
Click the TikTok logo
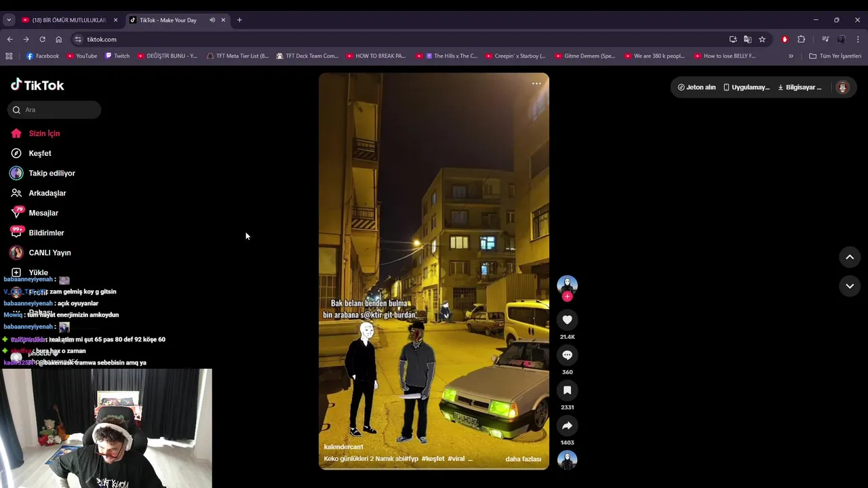tap(37, 85)
